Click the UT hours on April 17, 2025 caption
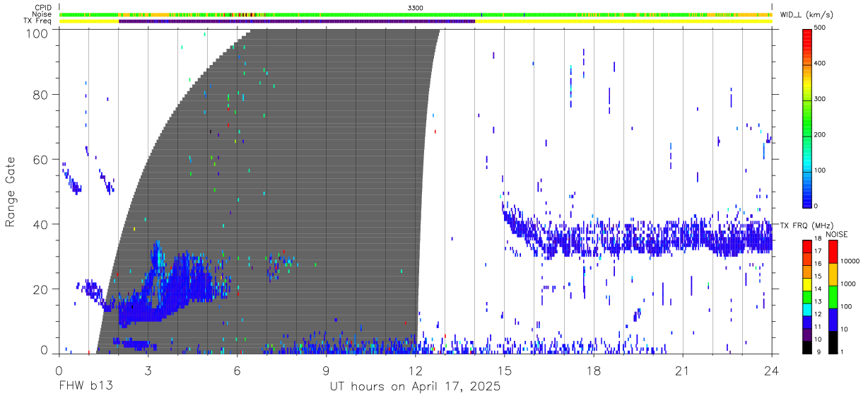868x401 pixels. pyautogui.click(x=415, y=387)
